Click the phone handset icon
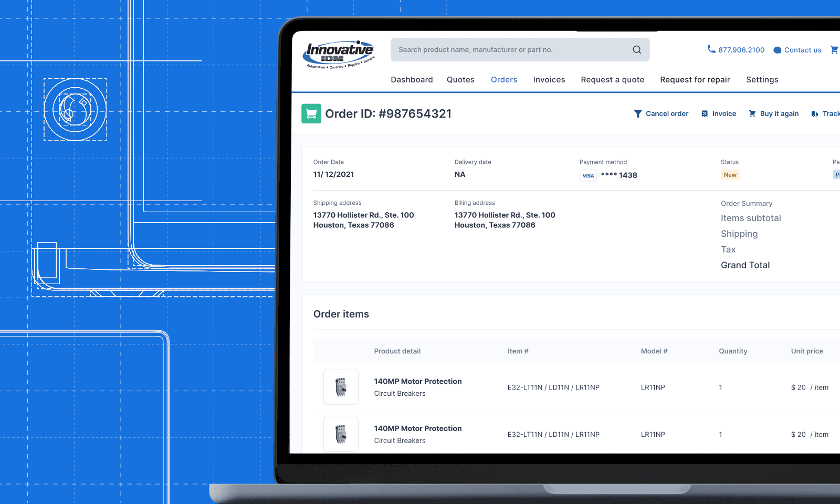This screenshot has height=504, width=840. [x=711, y=49]
